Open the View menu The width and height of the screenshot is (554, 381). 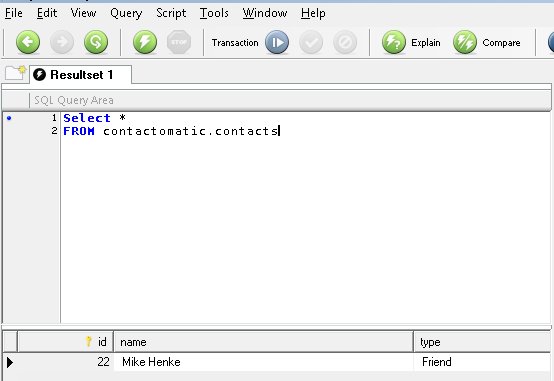coord(83,13)
